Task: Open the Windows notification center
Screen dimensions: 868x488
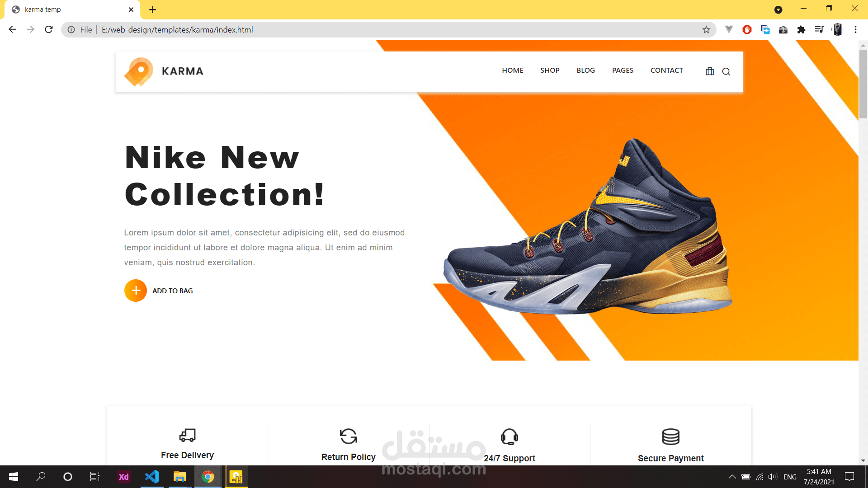Action: tap(849, 477)
